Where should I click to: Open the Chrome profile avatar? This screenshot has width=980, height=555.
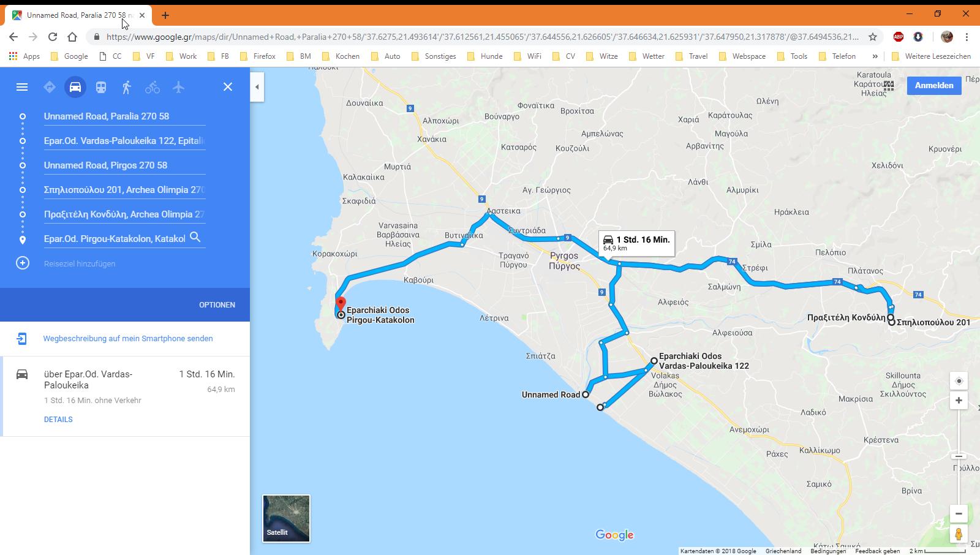[x=947, y=37]
